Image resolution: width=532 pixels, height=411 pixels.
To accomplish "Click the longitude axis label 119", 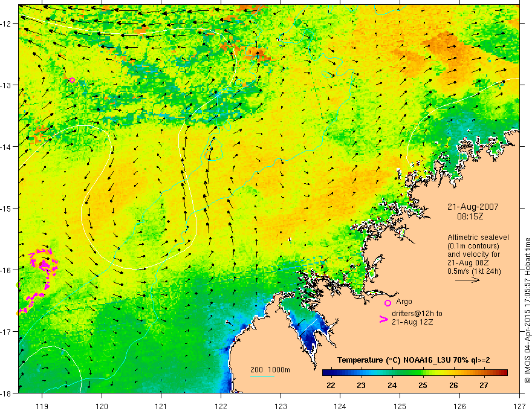I will tap(42, 406).
